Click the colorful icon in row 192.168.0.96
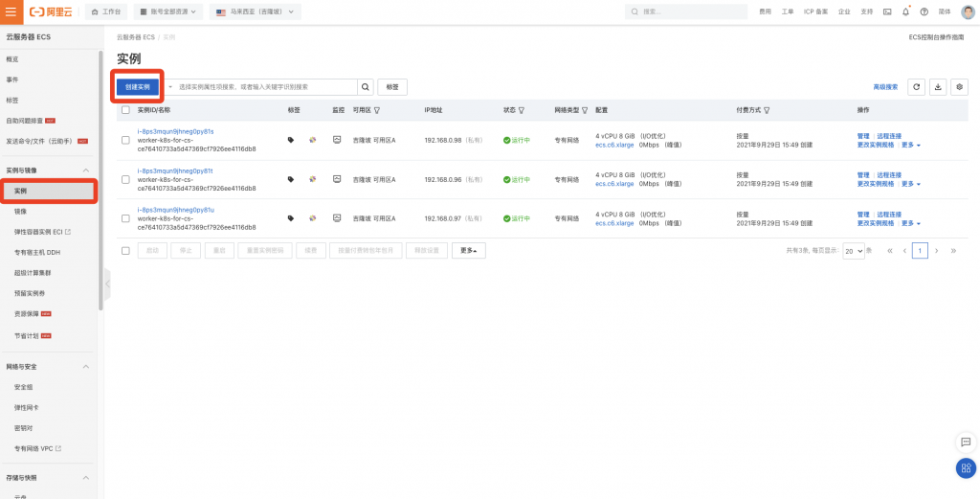Screen dimensions: 980x499 313,179
